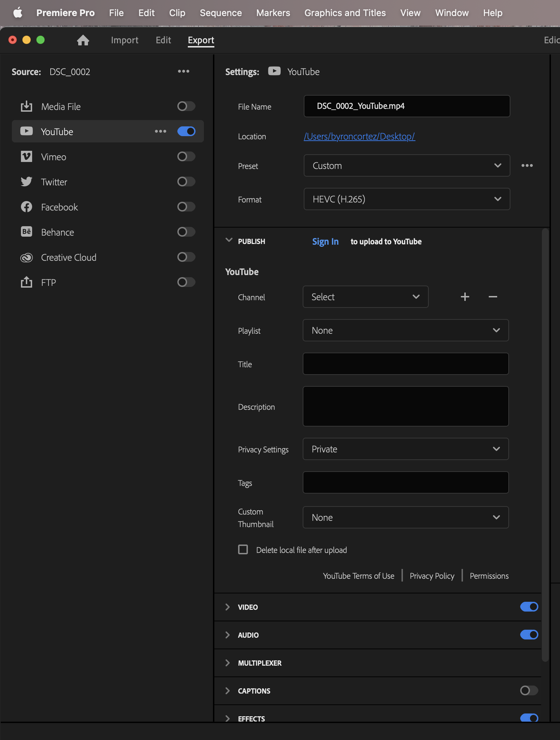Screen dimensions: 560x740
Task: Select the Creative Cloud destination icon
Action: (26, 257)
